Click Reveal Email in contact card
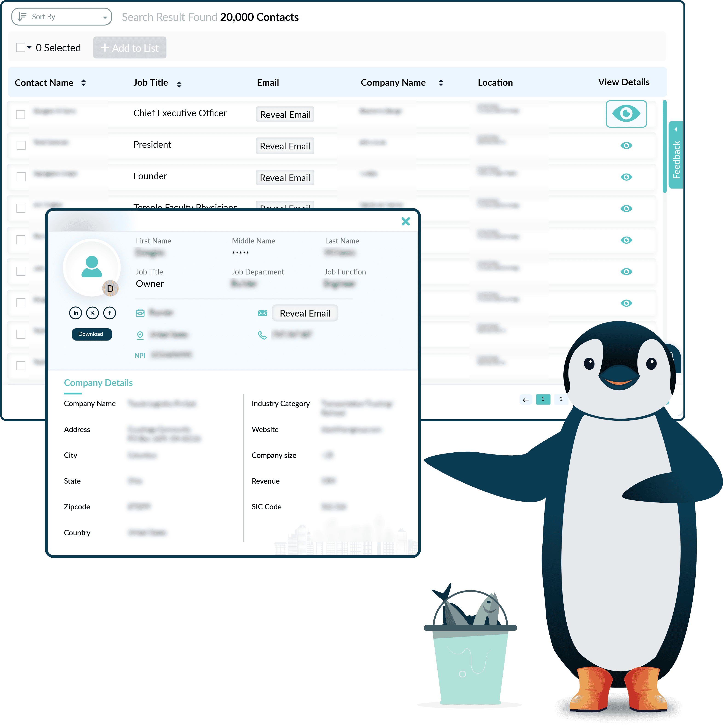Viewport: 723px width, 728px height. point(304,313)
